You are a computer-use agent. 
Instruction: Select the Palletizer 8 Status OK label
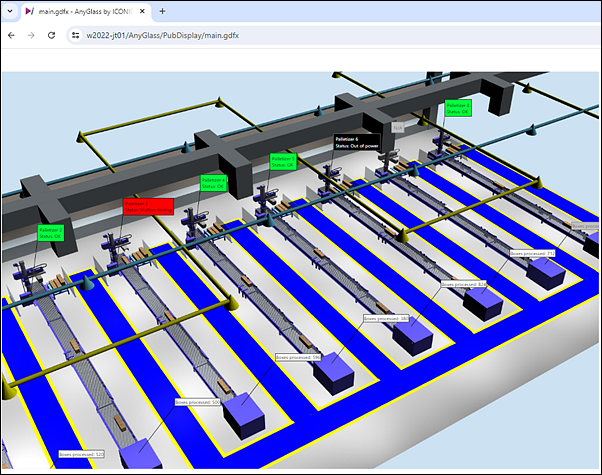point(458,108)
